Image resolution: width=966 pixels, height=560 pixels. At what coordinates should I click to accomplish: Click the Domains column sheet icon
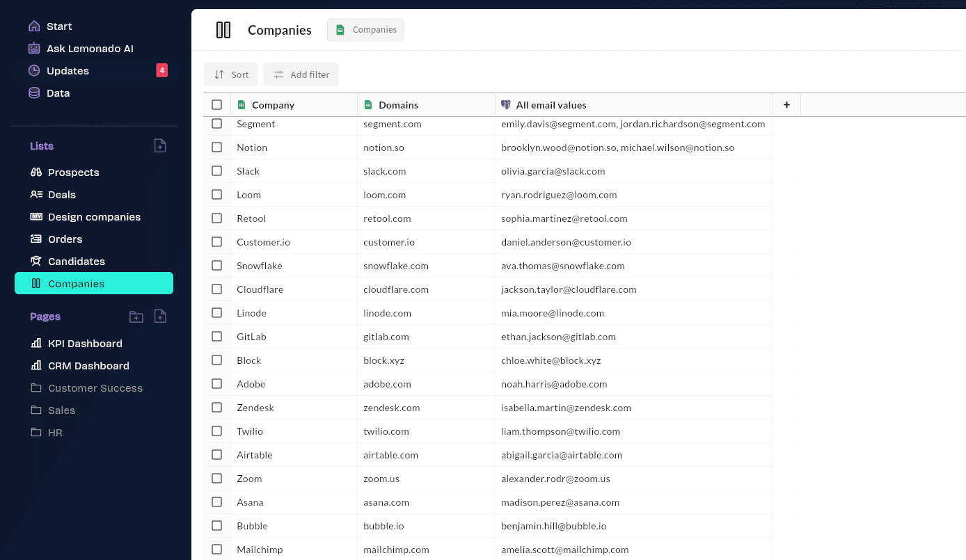[x=369, y=105]
